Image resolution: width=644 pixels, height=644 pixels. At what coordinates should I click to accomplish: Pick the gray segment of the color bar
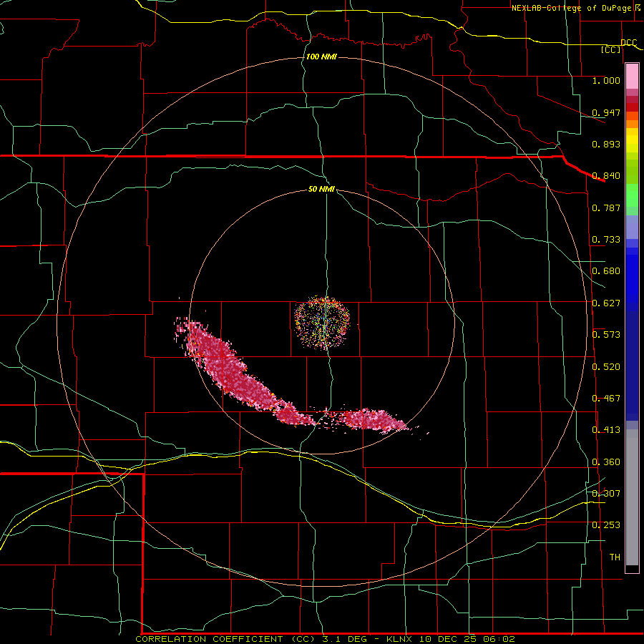pos(632,497)
